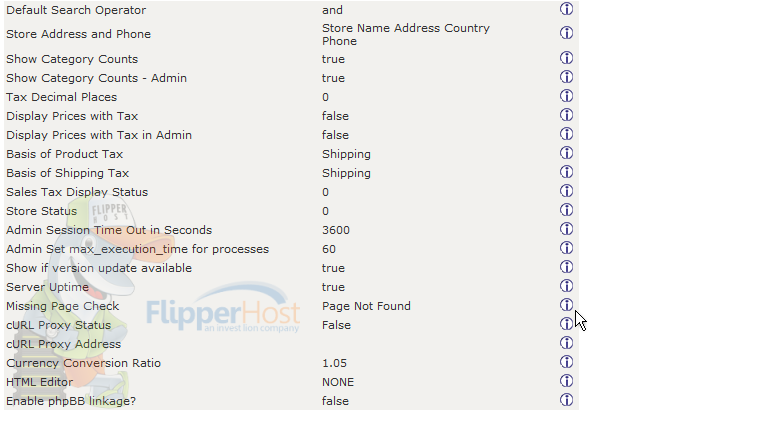This screenshot has width=776, height=422.
Task: Click info icon for Store Status row
Action: [x=566, y=210]
